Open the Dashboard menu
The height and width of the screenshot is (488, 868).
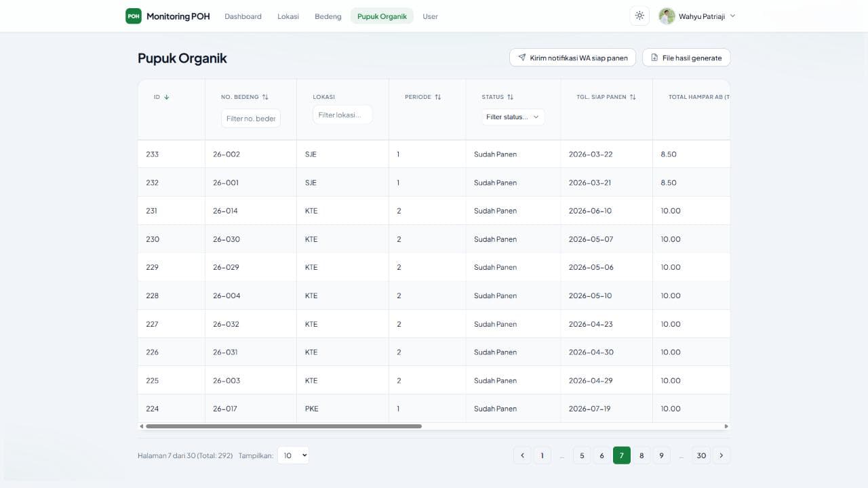coord(243,16)
